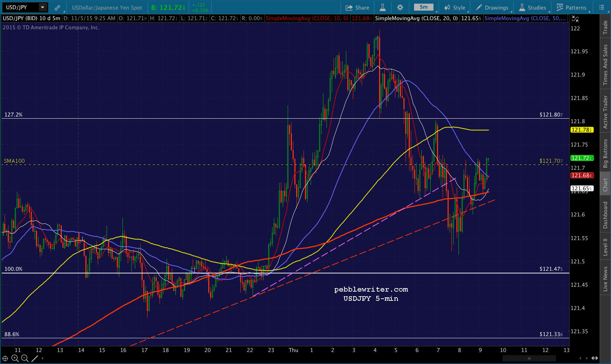
Task: Click the Share button label
Action: pos(362,7)
